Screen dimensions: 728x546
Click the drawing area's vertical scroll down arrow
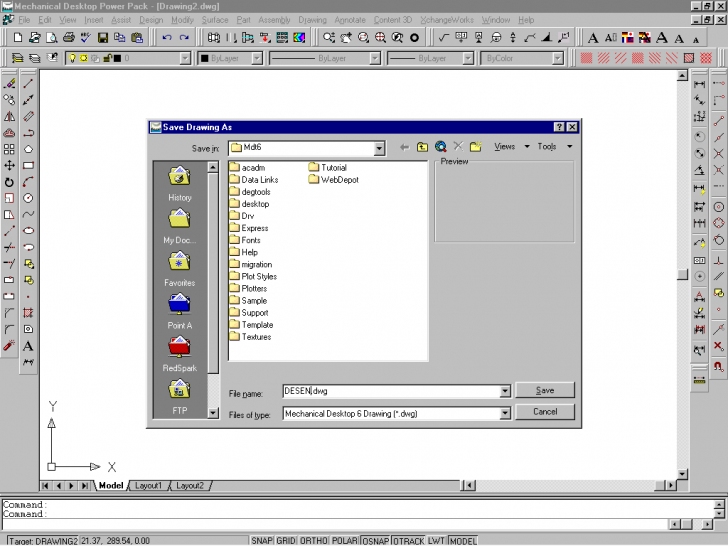point(682,474)
